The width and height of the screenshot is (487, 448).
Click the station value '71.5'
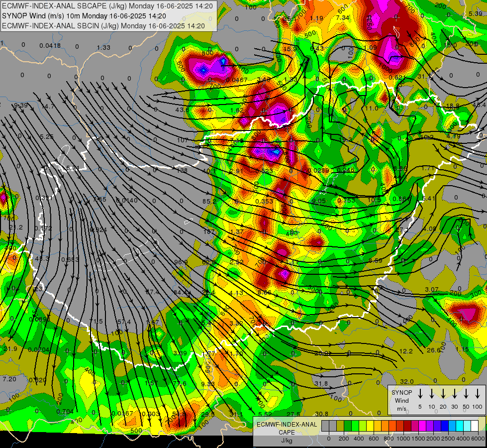96,322
